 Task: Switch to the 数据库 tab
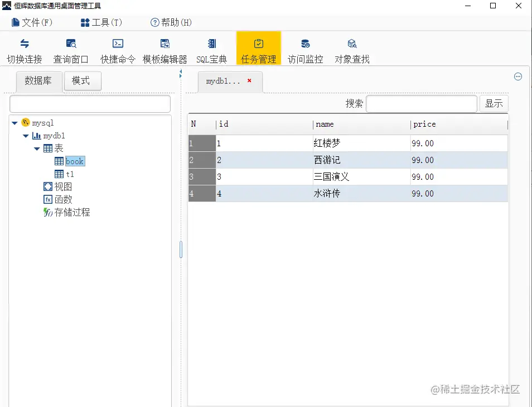point(40,81)
